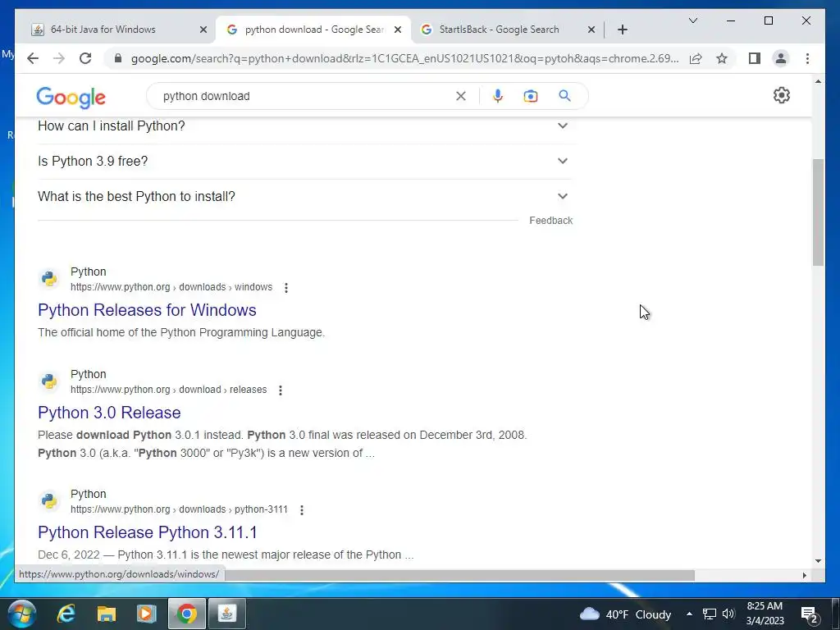
Task: Open a new browser tab
Action: 622,30
